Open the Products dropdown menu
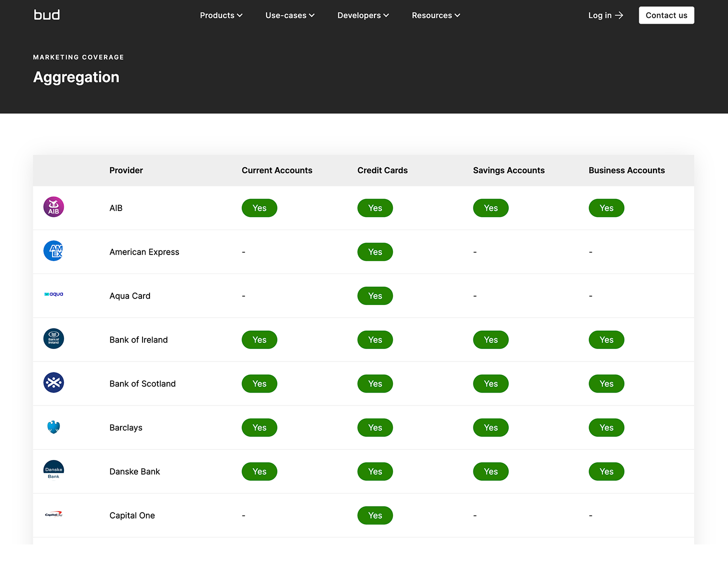Screen dimensions: 728x572 click(x=221, y=15)
